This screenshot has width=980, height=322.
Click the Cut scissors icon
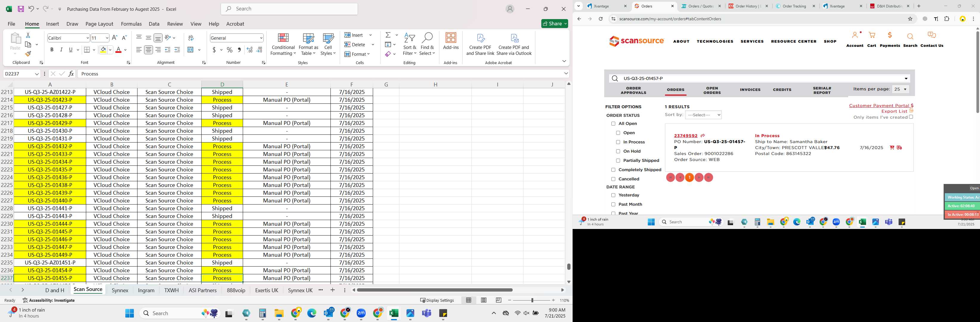28,35
